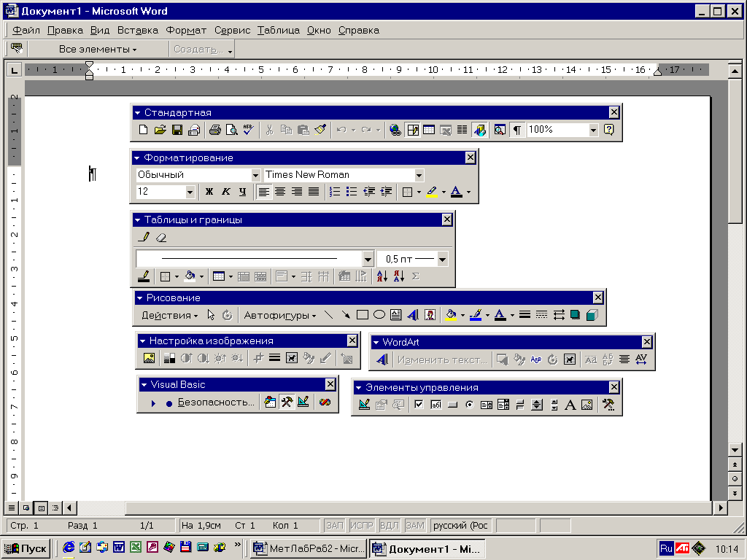The height and width of the screenshot is (560, 747).
Task: Click the numbered list icon
Action: (334, 192)
